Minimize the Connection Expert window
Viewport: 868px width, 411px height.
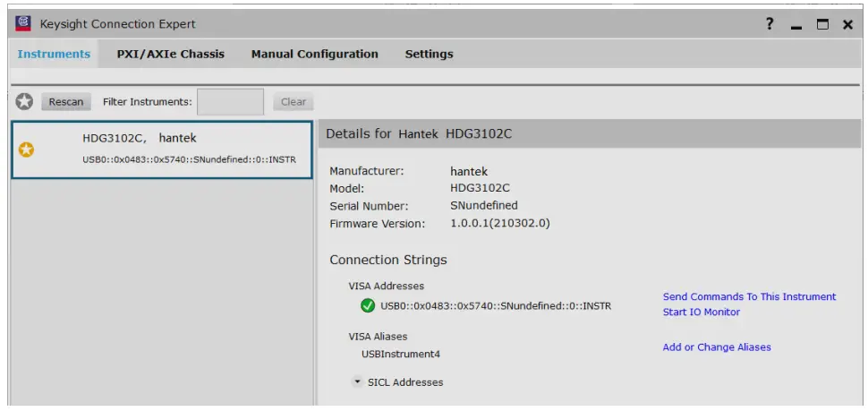coord(796,25)
